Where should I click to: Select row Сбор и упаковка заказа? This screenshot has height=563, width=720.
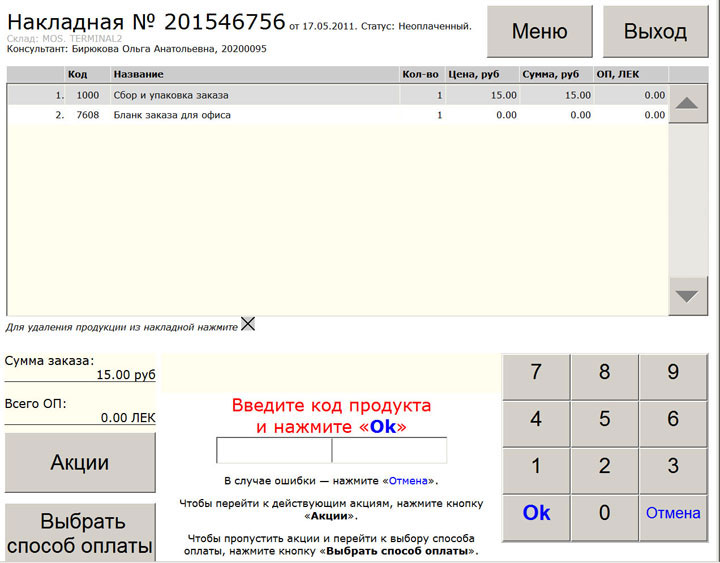tap(338, 95)
